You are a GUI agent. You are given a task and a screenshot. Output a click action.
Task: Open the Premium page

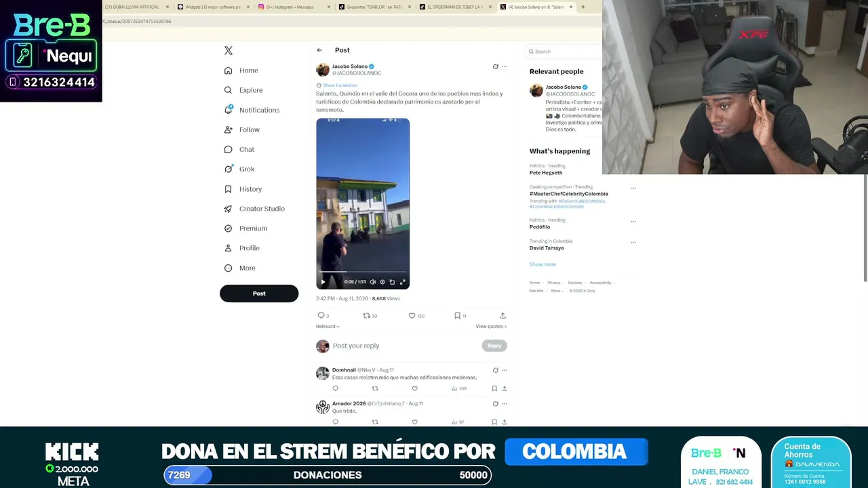[245, 228]
